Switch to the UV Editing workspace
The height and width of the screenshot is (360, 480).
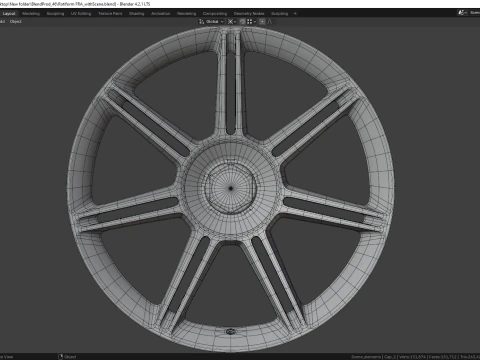tap(81, 14)
